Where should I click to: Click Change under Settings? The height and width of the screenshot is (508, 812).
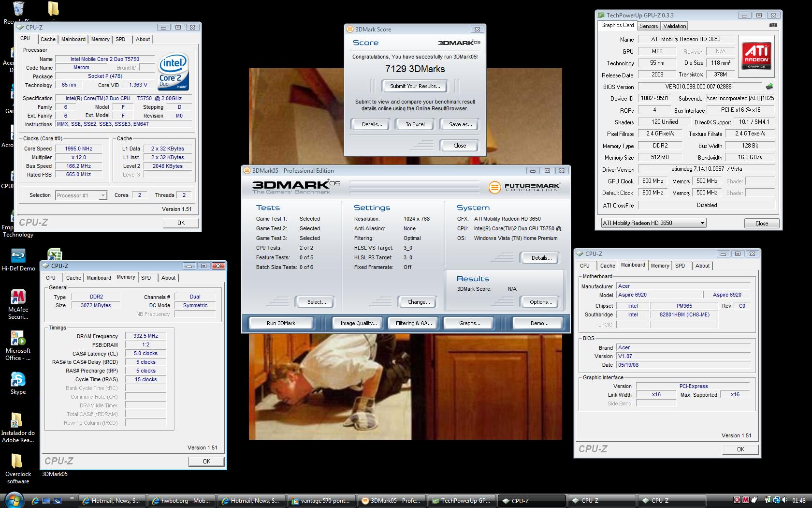click(x=419, y=302)
